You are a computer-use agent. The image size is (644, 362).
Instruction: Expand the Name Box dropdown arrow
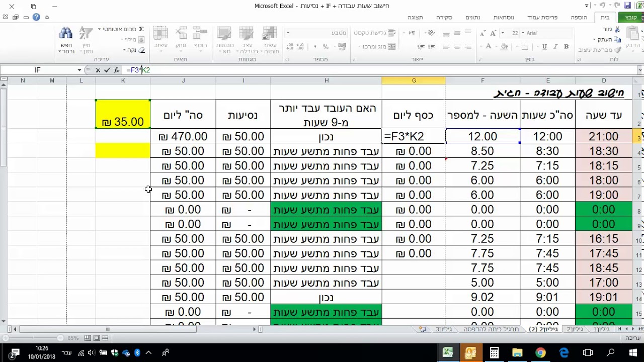(x=79, y=70)
